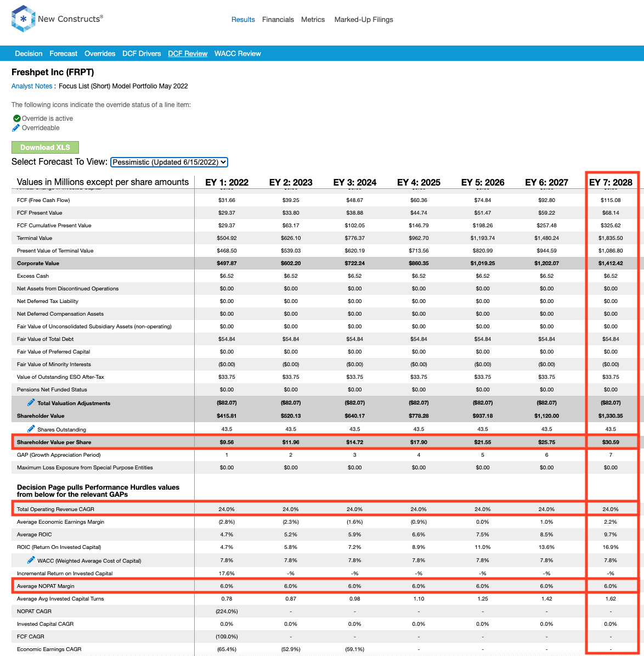The width and height of the screenshot is (644, 656).
Task: Click the Value of Outstanding ESO After-Tax label
Action: coord(60,377)
